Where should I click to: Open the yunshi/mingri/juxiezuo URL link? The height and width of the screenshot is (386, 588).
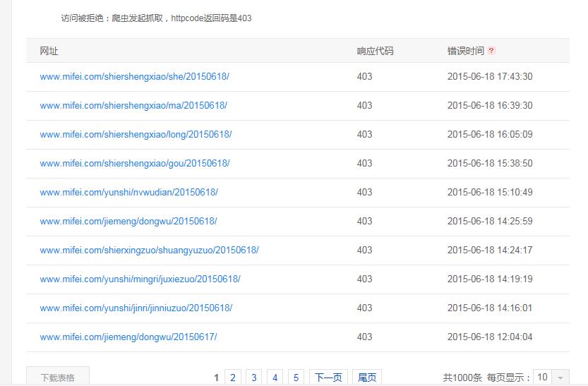pyautogui.click(x=140, y=279)
